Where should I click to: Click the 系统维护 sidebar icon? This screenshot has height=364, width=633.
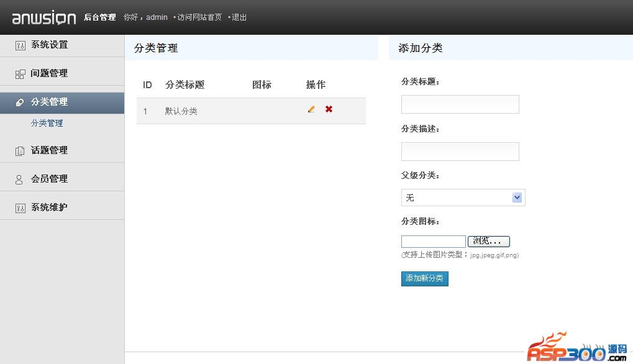coord(20,208)
